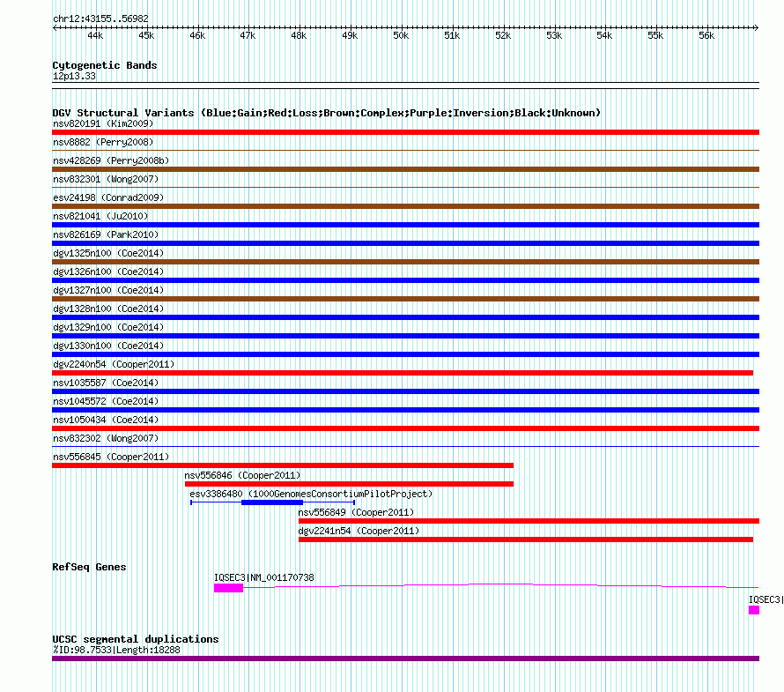This screenshot has width=784, height=692.
Task: Select the blue nsv821041 (Ju2010) bar
Action: click(405, 225)
